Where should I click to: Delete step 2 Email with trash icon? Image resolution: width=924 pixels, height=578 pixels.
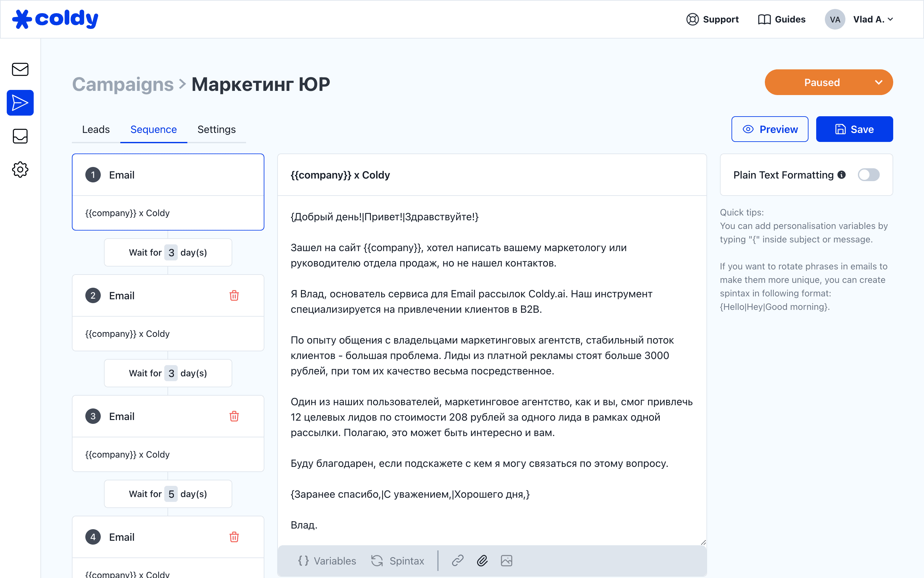[x=234, y=295]
